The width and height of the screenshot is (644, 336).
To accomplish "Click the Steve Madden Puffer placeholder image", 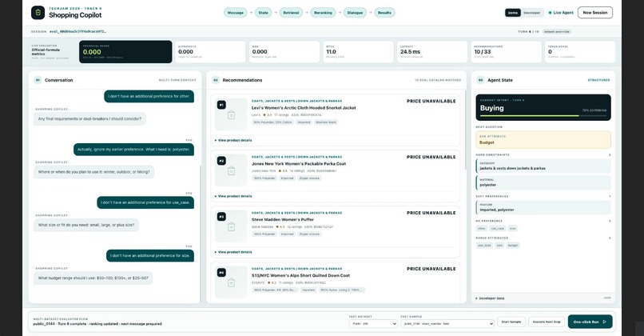I will click(231, 226).
